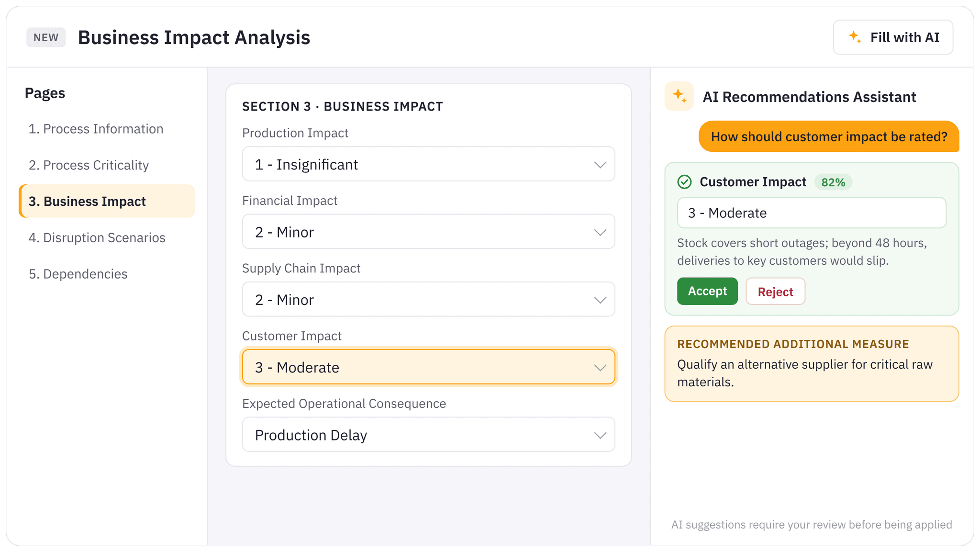The width and height of the screenshot is (980, 552).
Task: Click the Pages sidebar heading
Action: [45, 93]
